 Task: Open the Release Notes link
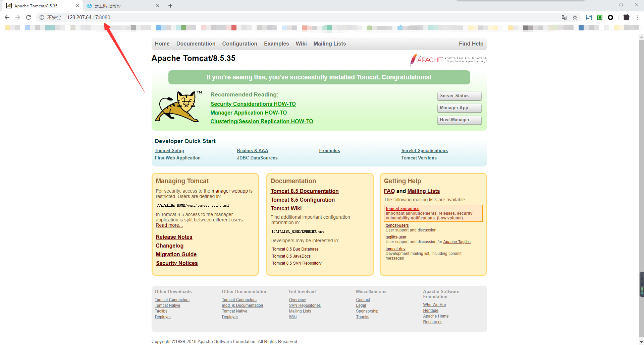pyautogui.click(x=174, y=237)
